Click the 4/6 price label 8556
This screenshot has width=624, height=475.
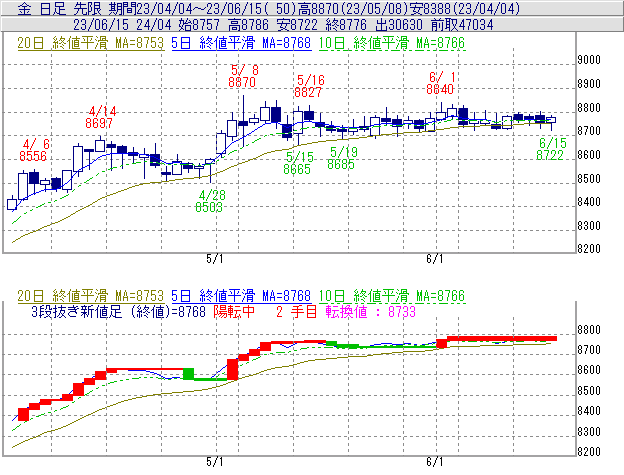tap(34, 156)
